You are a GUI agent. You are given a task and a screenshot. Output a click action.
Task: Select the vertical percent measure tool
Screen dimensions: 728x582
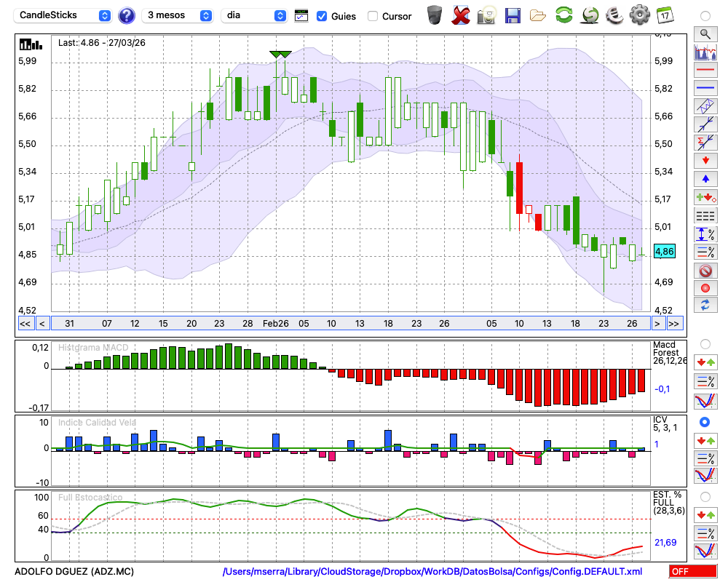705,234
